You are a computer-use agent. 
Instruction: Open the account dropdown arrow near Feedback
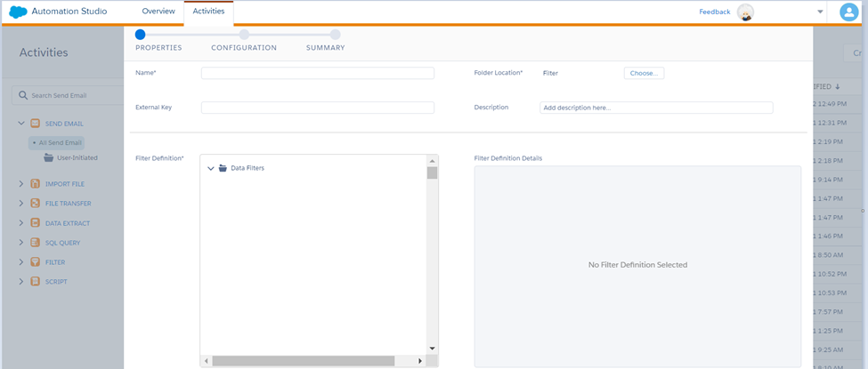[820, 12]
